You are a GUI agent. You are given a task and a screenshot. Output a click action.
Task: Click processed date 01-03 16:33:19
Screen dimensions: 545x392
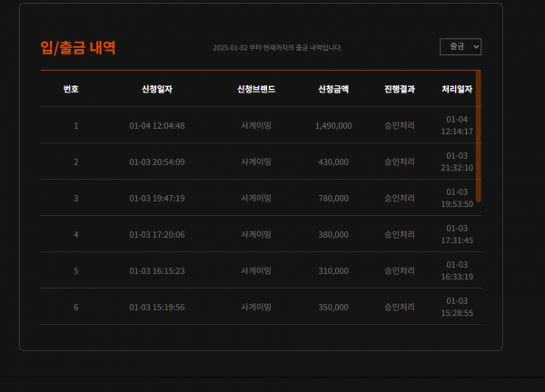coord(457,270)
